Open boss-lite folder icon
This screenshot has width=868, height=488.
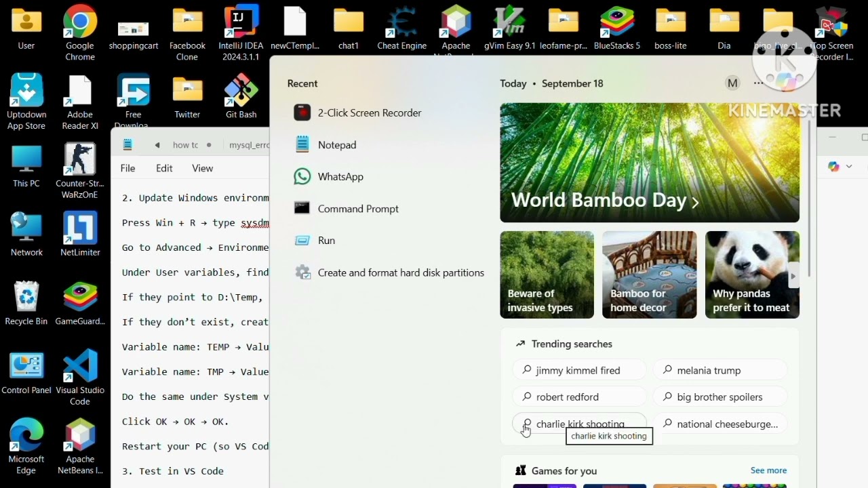671,28
